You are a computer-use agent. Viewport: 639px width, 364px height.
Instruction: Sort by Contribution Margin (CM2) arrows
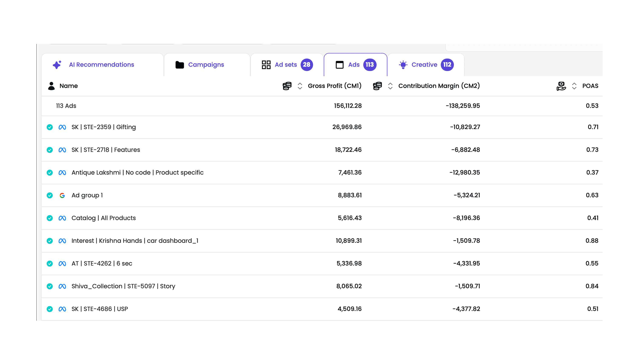click(x=390, y=86)
